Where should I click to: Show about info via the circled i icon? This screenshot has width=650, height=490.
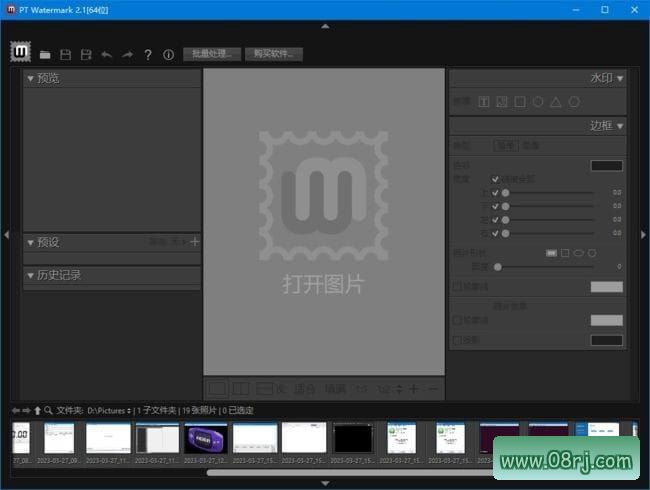(x=168, y=55)
